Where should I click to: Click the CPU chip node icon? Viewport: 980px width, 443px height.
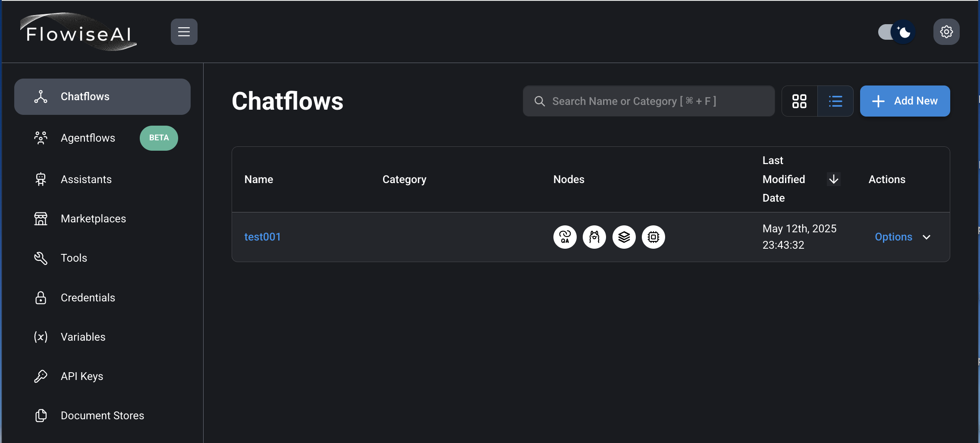click(653, 237)
